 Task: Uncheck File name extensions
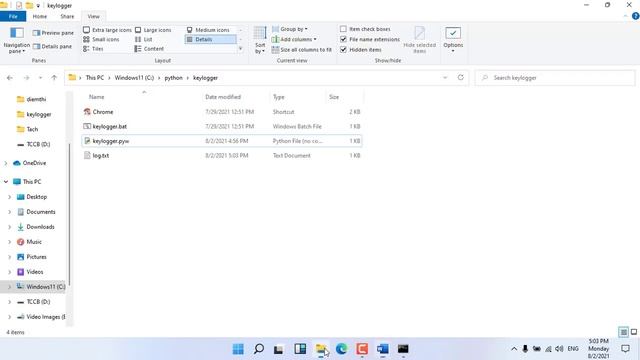[370, 39]
